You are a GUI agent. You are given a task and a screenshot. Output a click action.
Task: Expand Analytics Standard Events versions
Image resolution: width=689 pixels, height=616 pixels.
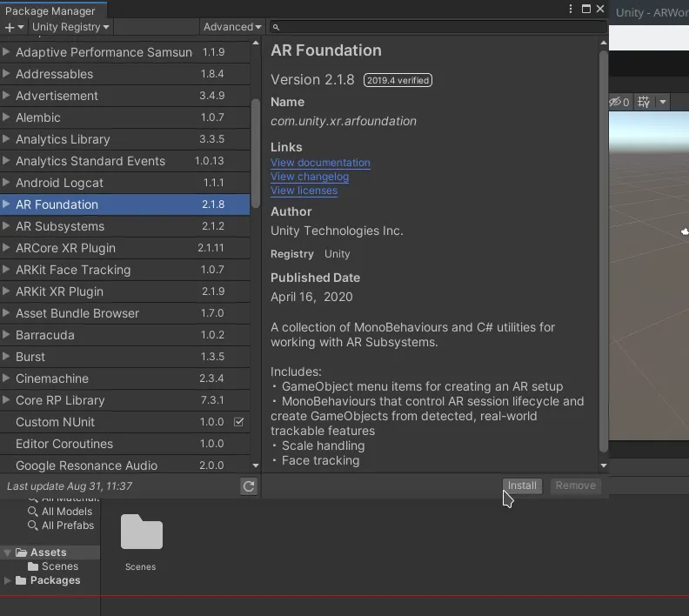pos(6,160)
